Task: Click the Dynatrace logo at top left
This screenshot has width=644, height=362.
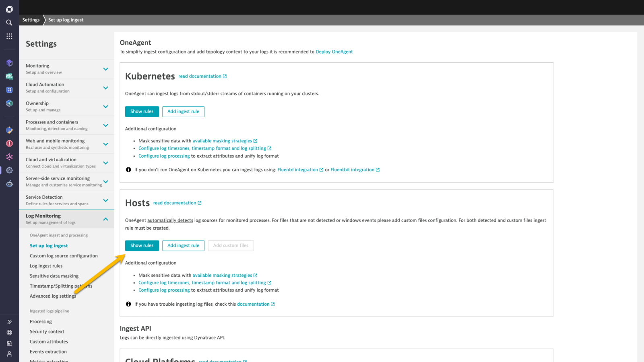Action: [9, 9]
